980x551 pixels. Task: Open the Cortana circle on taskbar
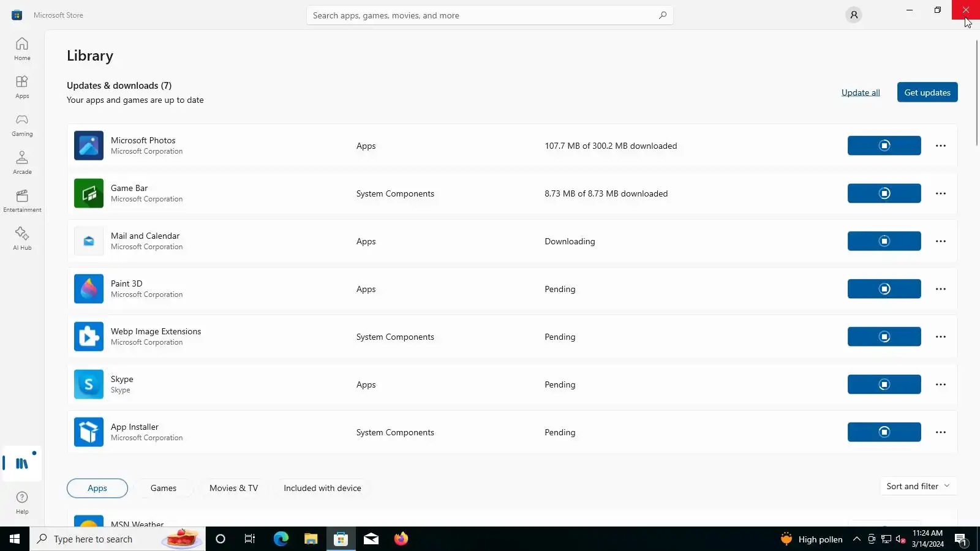tap(221, 539)
